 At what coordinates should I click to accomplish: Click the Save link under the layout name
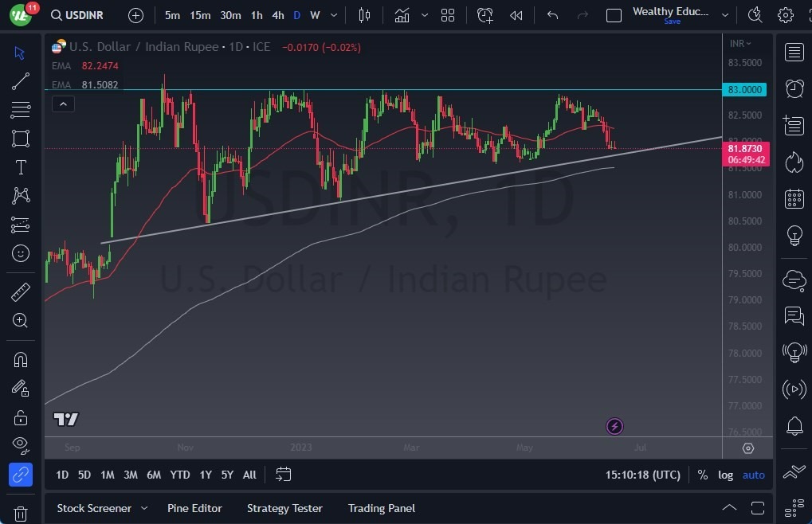click(x=672, y=22)
